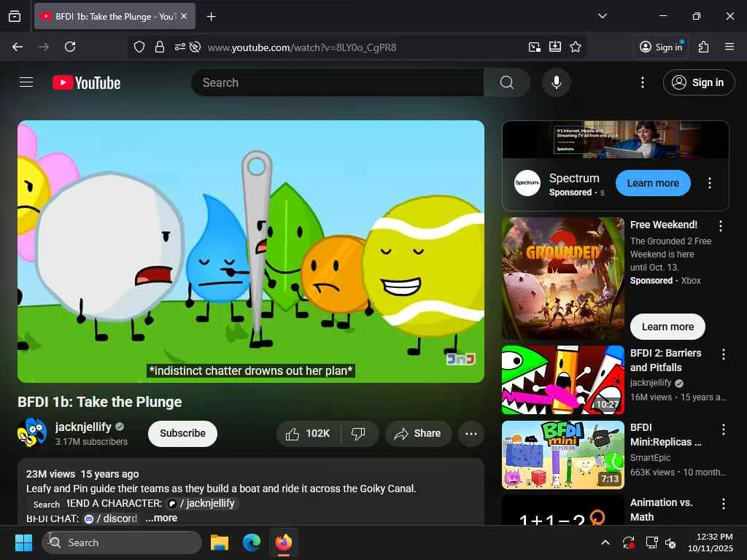Go to YouTube home via logo
Image resolution: width=747 pixels, height=560 pixels.
point(86,83)
